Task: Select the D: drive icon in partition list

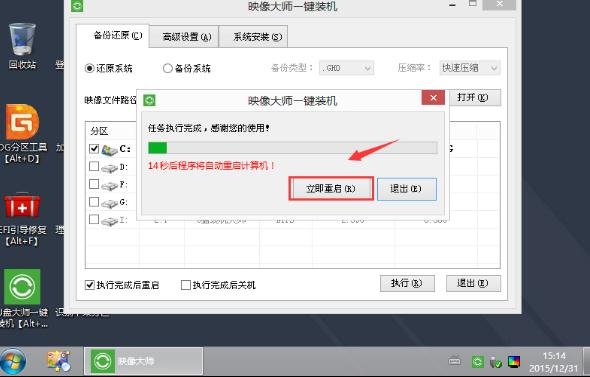Action: 109,168
